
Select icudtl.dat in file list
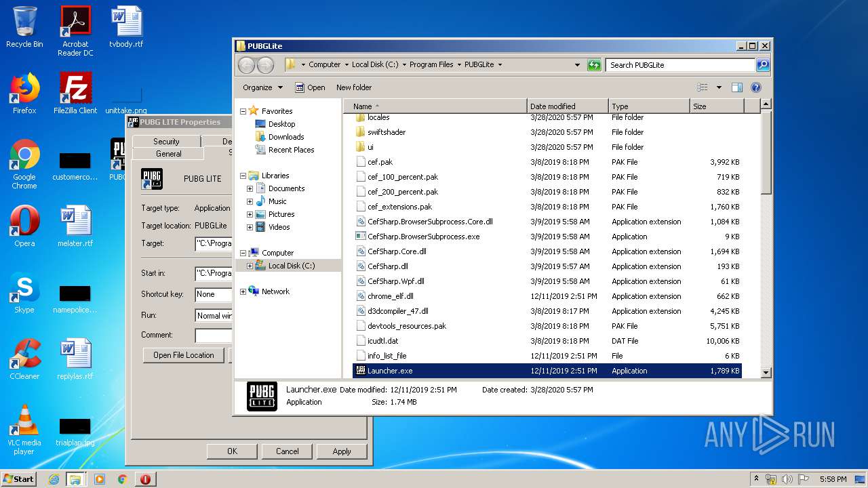(x=547, y=341)
